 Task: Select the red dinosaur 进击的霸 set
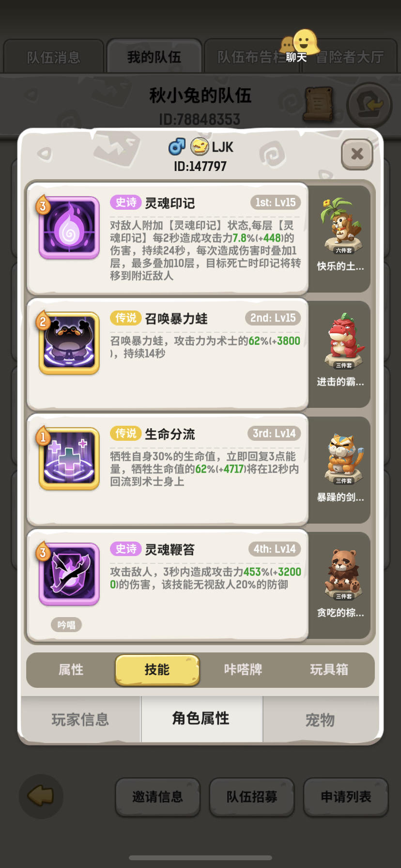pyautogui.click(x=340, y=350)
